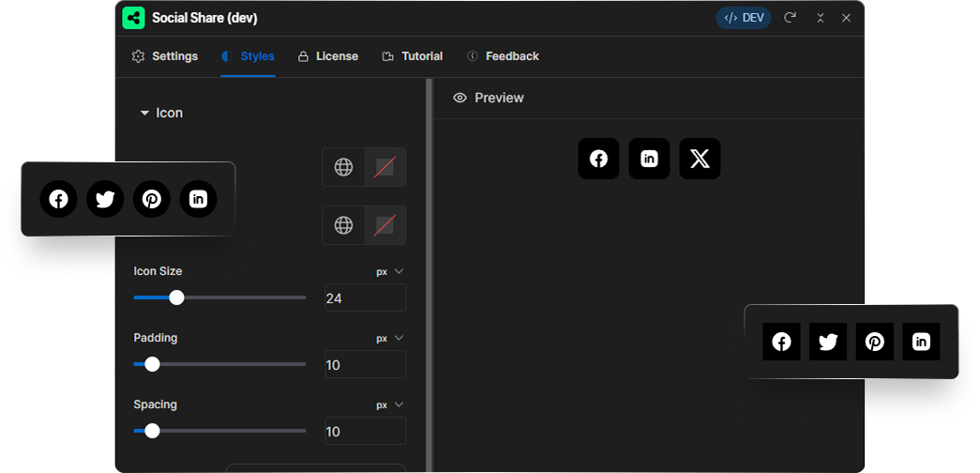Close the Social Share panel
The image size is (980, 473).
(846, 18)
